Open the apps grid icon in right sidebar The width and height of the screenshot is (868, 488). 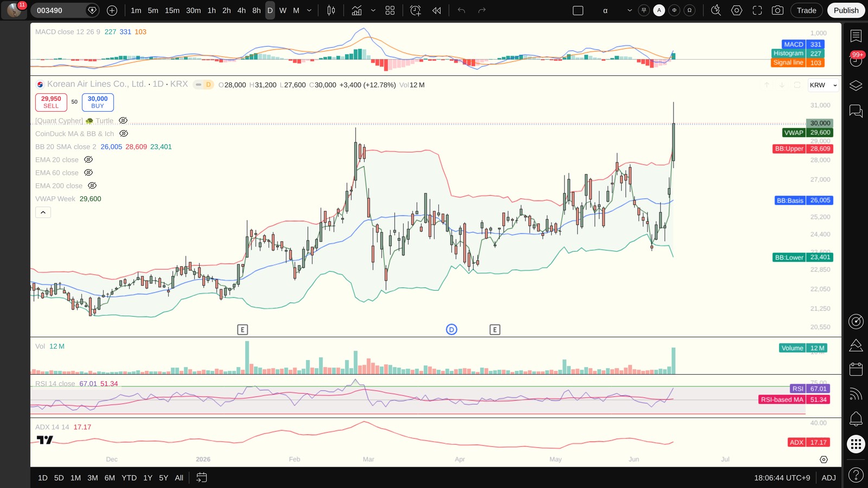click(x=856, y=444)
